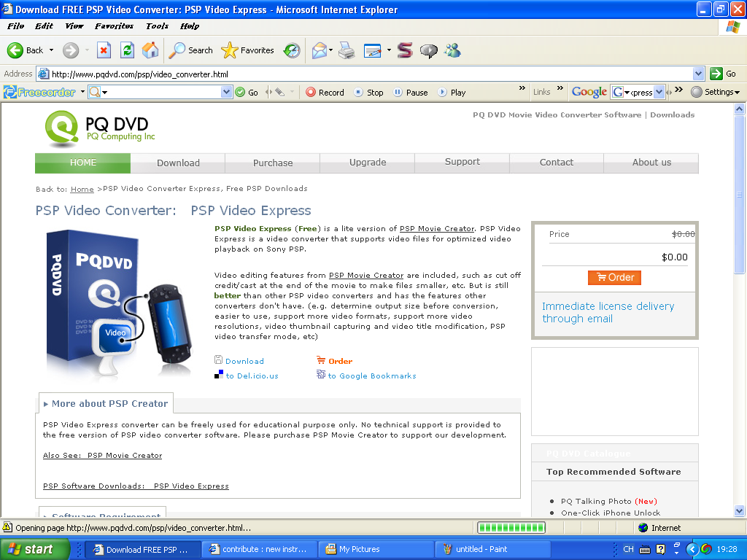Image resolution: width=747 pixels, height=560 pixels.
Task: Stop Freecorder recording
Action: click(x=369, y=92)
